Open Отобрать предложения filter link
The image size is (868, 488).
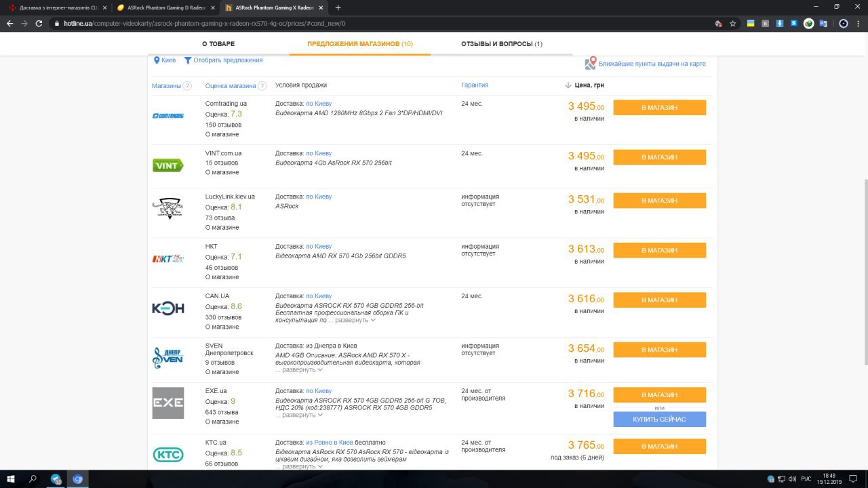(228, 60)
